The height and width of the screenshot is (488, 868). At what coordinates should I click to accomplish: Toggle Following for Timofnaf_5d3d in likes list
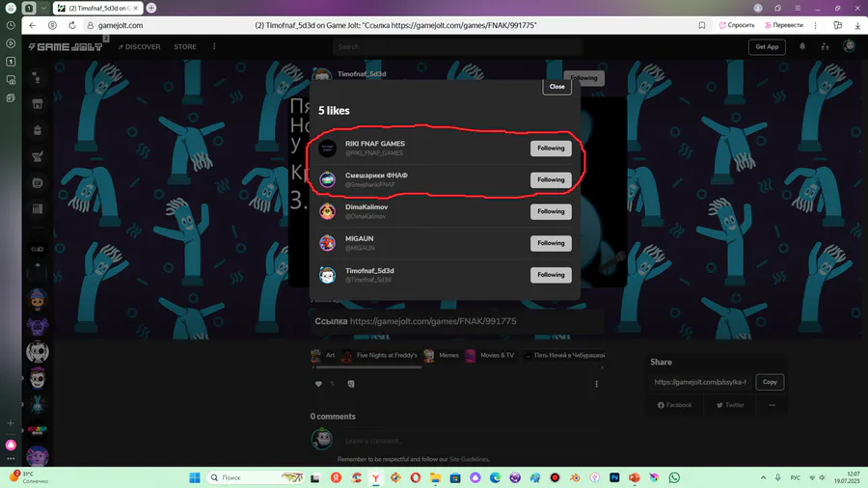pyautogui.click(x=551, y=275)
